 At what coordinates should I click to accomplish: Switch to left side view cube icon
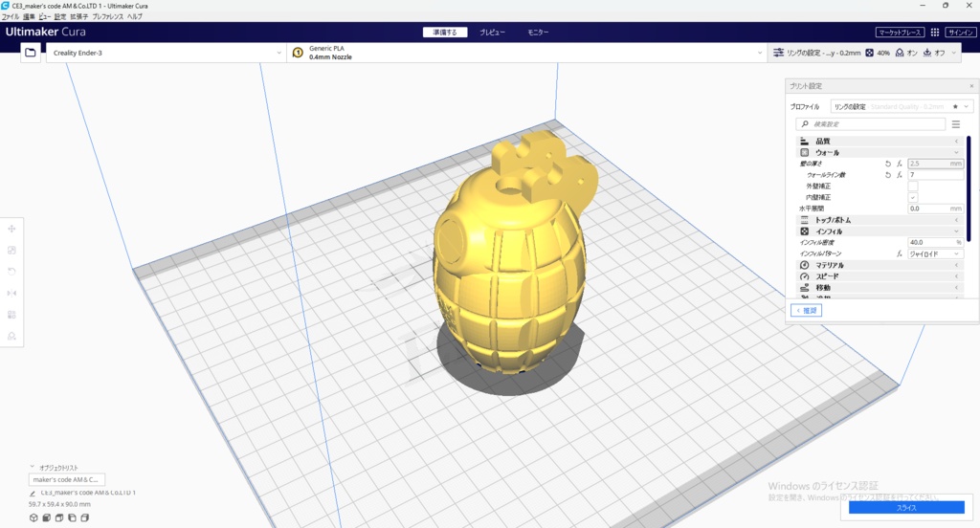72,517
